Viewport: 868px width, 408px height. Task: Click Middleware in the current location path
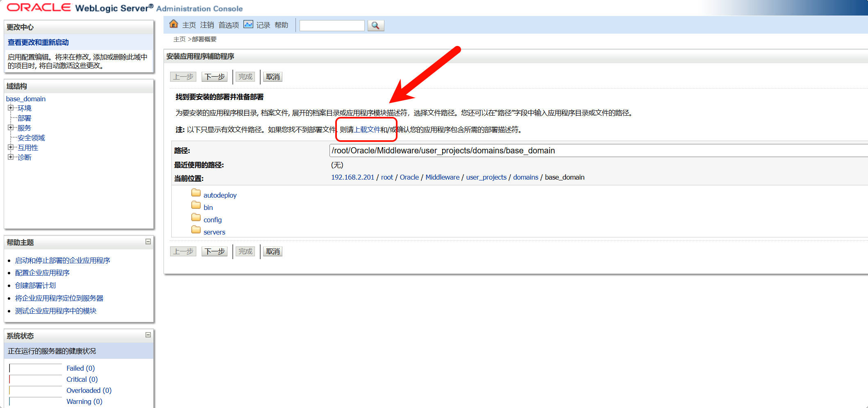pos(442,177)
